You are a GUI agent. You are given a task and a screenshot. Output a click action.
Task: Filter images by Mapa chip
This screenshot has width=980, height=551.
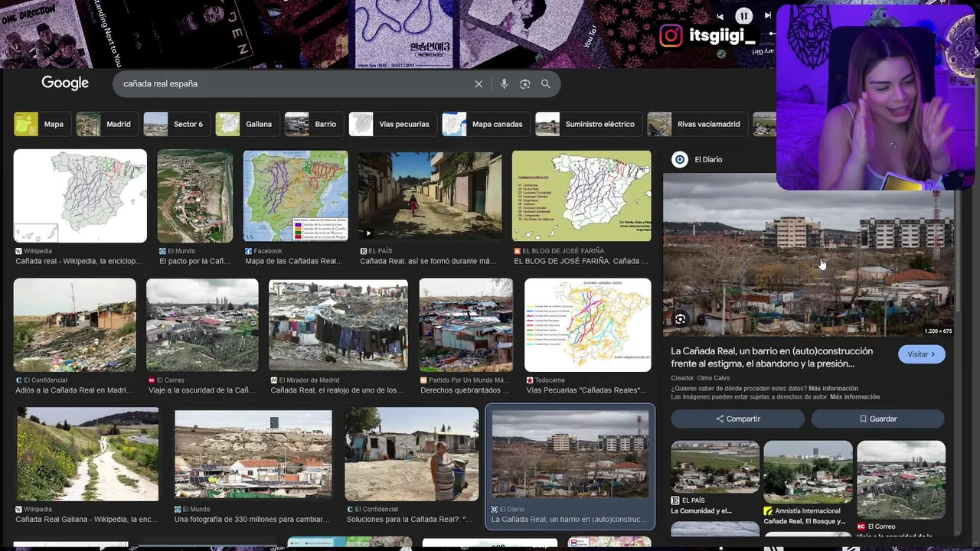click(42, 124)
